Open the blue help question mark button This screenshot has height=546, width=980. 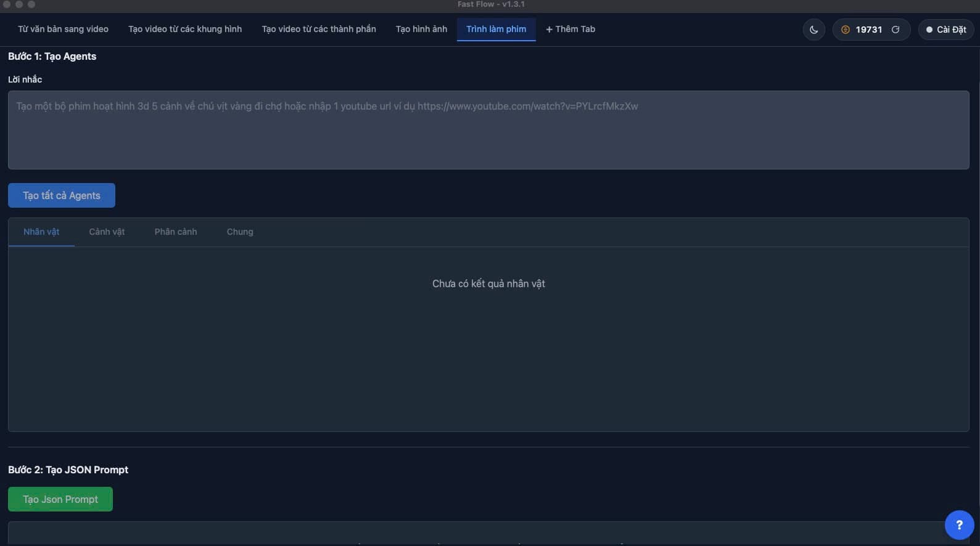[958, 525]
